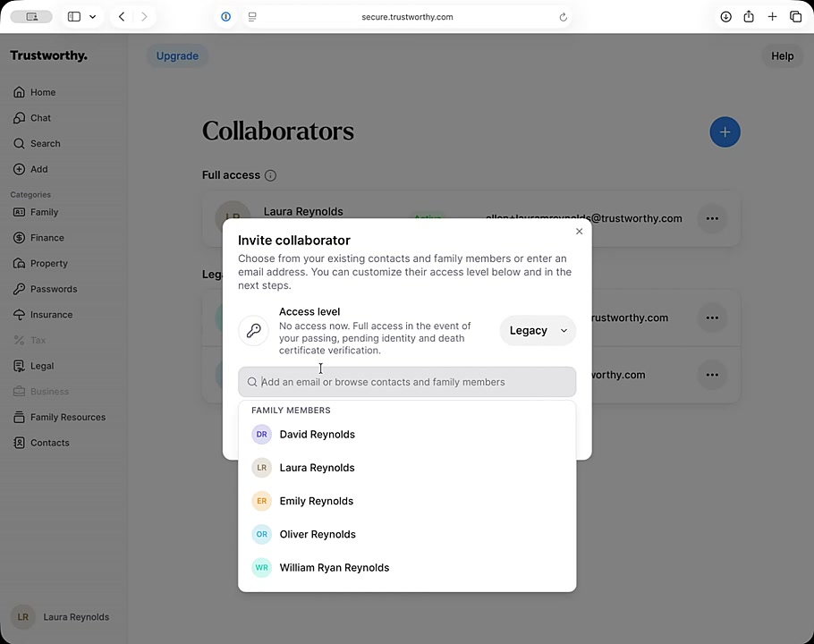The width and height of the screenshot is (814, 644).
Task: Show Full access info tooltip icon
Action: pyautogui.click(x=270, y=175)
